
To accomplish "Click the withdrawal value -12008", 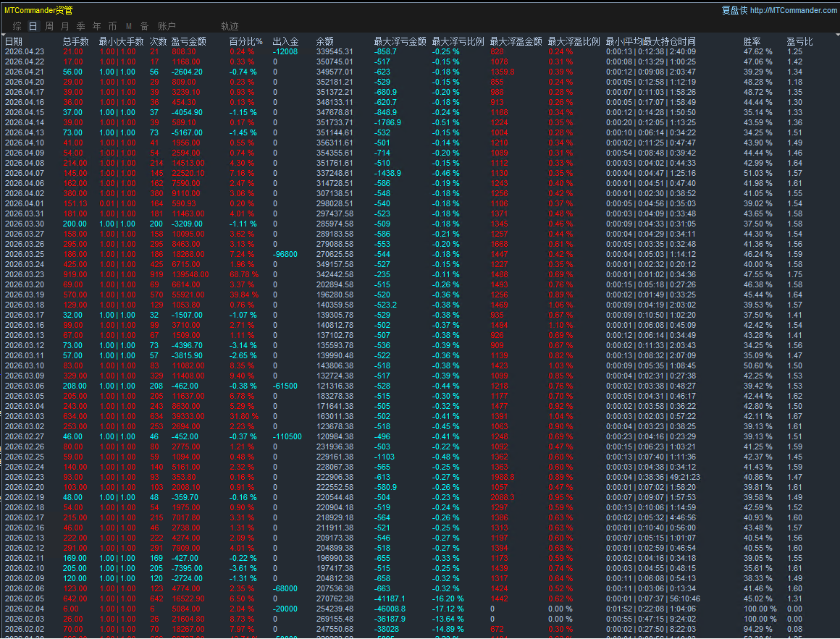I will coord(285,52).
